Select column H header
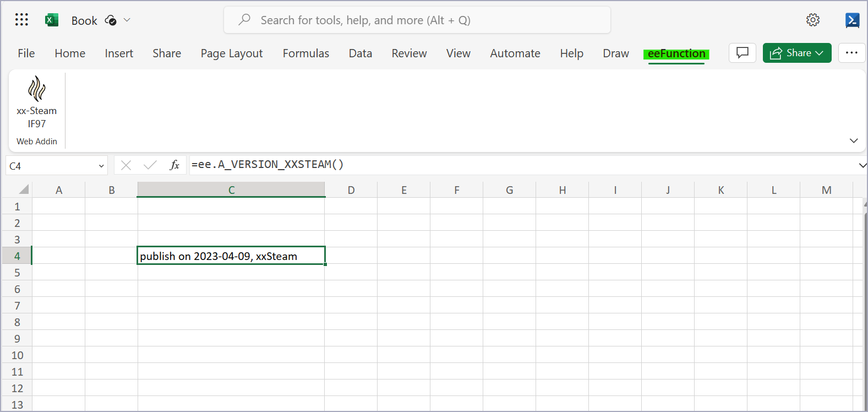 [563, 190]
